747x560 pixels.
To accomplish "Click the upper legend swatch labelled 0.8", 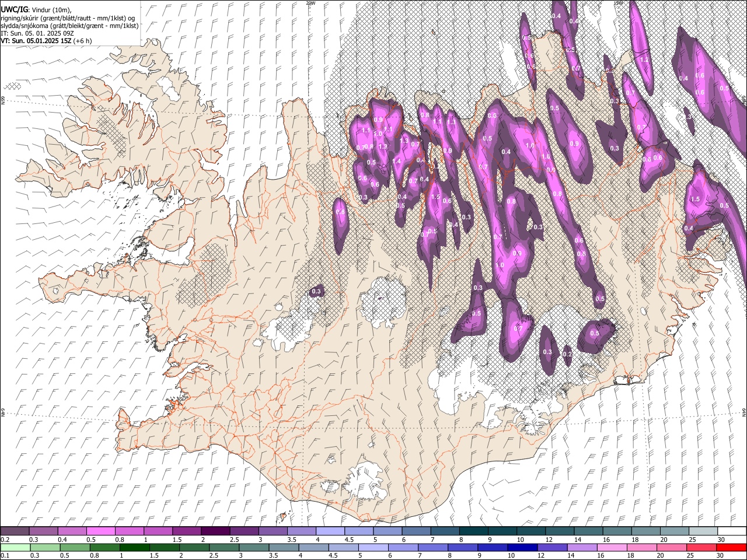I will coord(129,531).
